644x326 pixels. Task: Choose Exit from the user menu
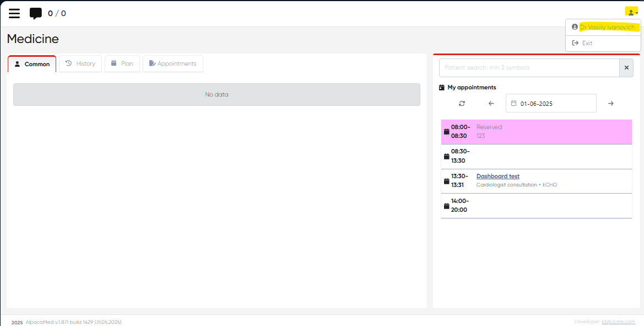587,43
